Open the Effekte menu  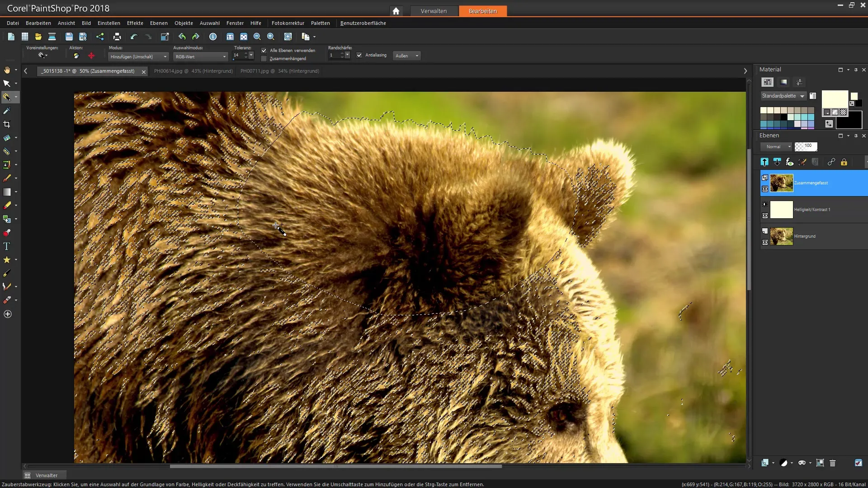(x=135, y=23)
